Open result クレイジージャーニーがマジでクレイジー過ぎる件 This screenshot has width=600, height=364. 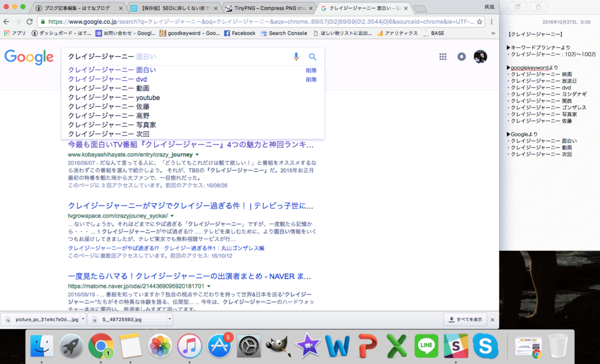[x=190, y=206]
